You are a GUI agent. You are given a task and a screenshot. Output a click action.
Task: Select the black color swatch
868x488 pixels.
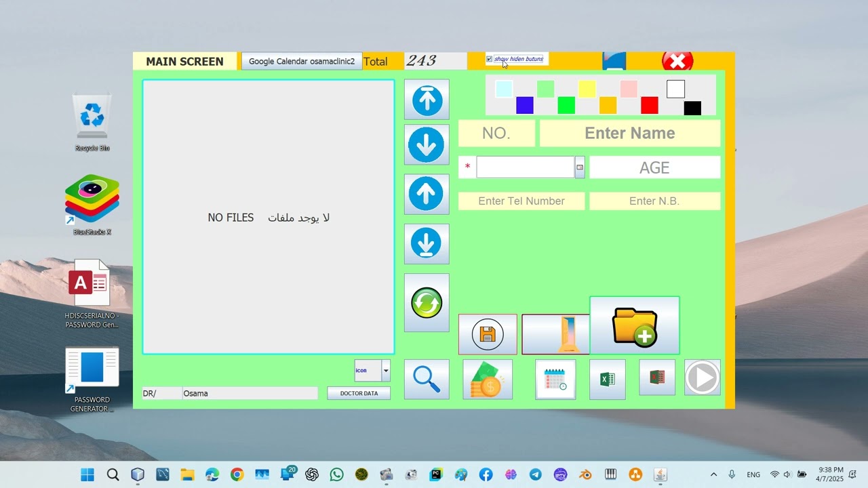692,108
